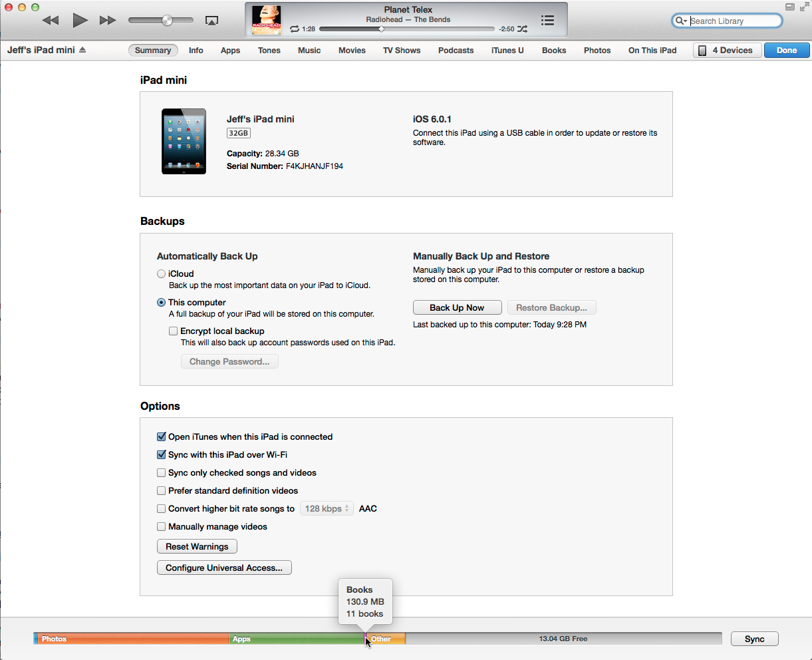The width and height of the screenshot is (812, 660).
Task: Click the iOS 6.0.1 version label
Action: point(432,119)
